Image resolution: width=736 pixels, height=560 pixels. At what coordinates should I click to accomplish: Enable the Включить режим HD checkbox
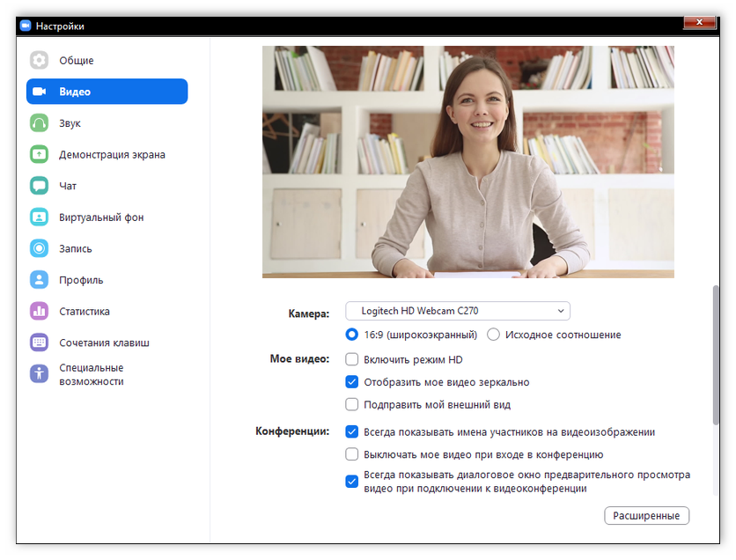pos(352,359)
